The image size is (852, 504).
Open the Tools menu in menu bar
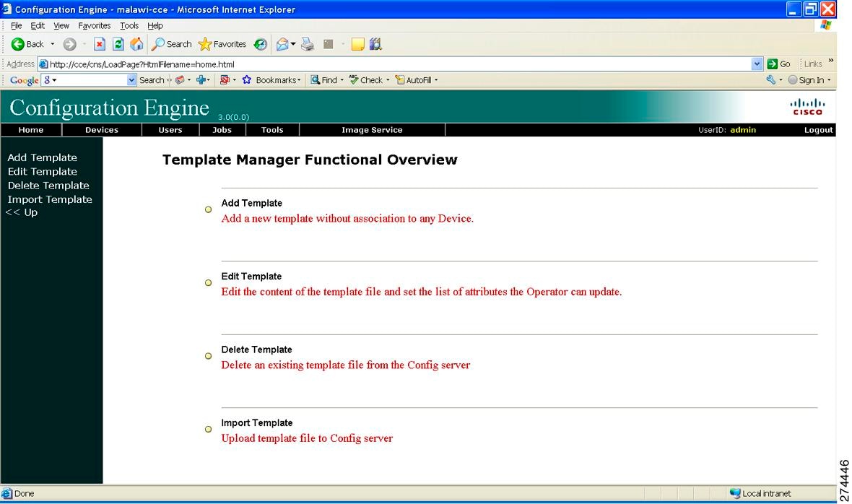pyautogui.click(x=129, y=25)
